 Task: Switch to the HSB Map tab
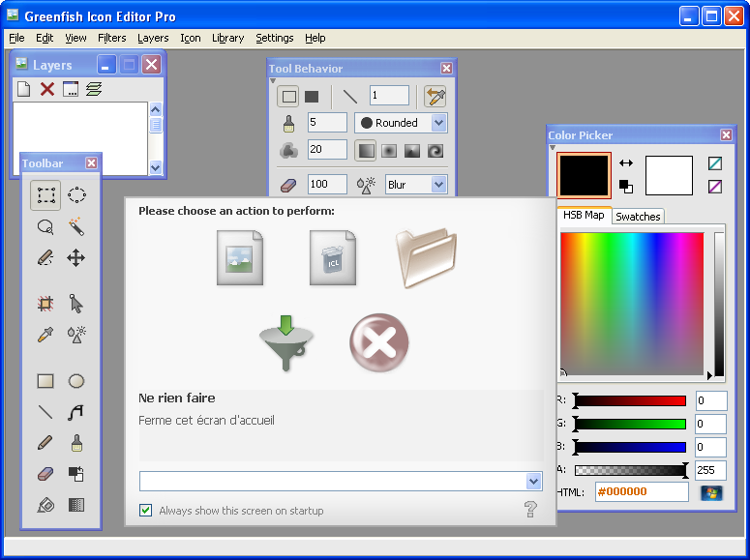coord(584,215)
